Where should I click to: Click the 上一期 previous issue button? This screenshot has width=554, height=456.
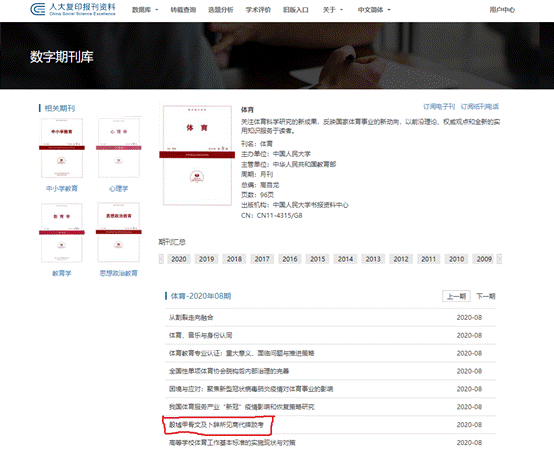click(x=456, y=296)
